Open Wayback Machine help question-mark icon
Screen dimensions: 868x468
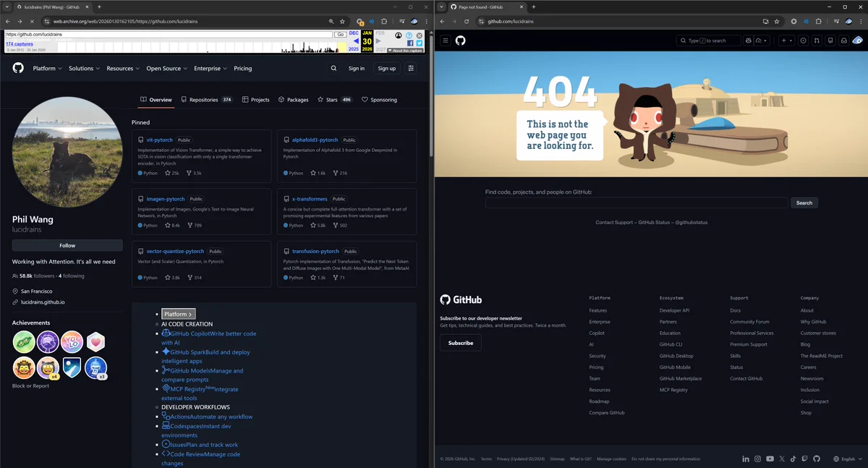(409, 35)
